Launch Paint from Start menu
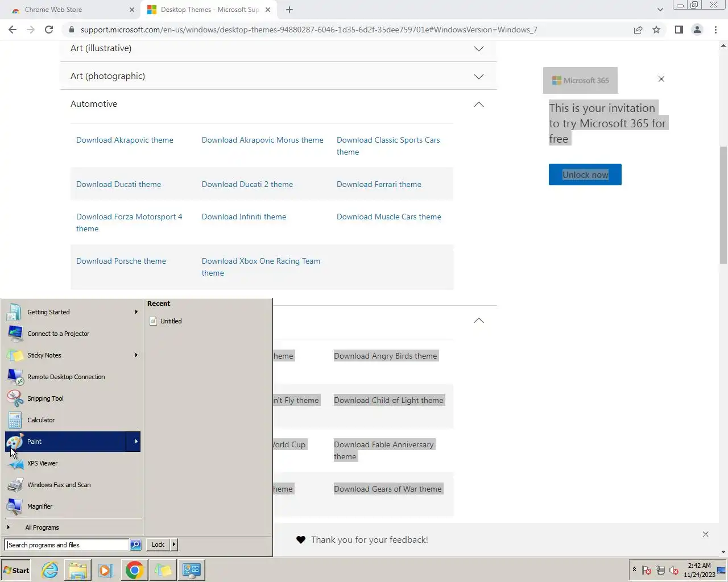Image resolution: width=728 pixels, height=582 pixels. pos(65,442)
